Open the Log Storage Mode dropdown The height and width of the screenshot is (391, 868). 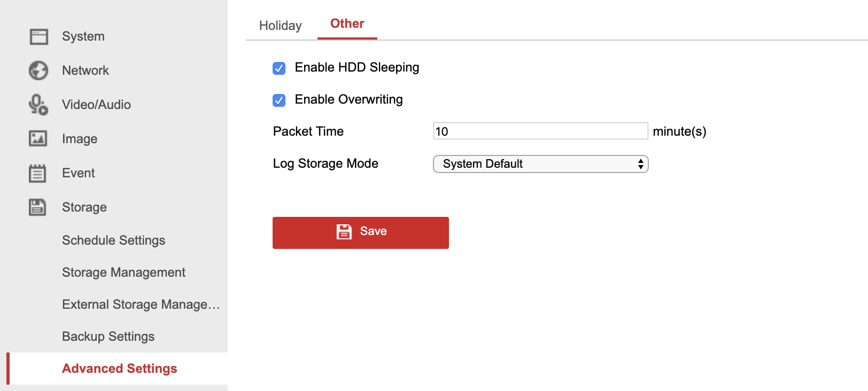540,164
